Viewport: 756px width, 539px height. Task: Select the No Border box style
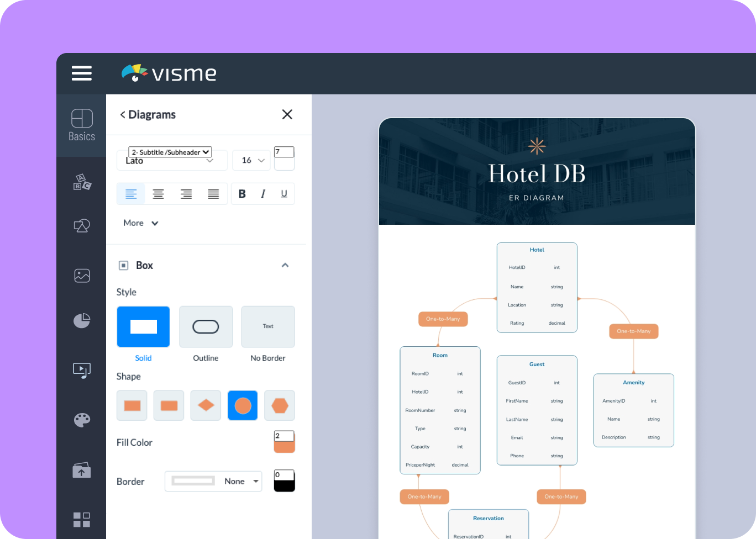pos(268,327)
